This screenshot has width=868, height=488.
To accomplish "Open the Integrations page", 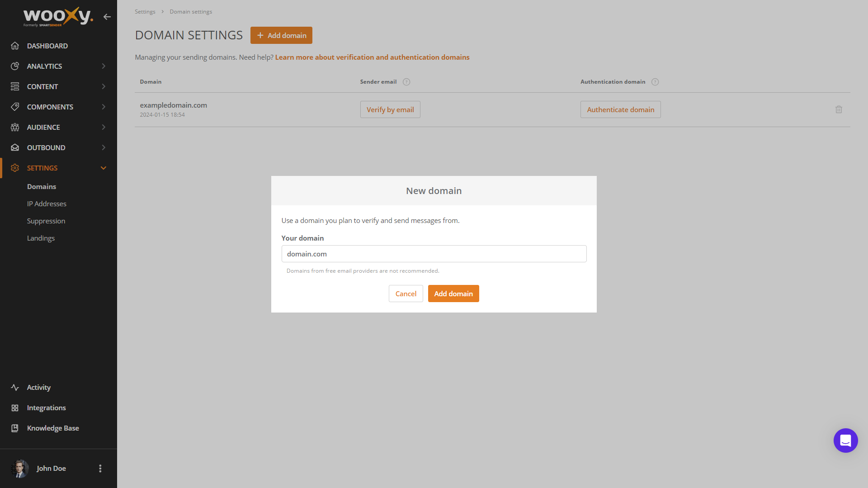I will coord(47,408).
